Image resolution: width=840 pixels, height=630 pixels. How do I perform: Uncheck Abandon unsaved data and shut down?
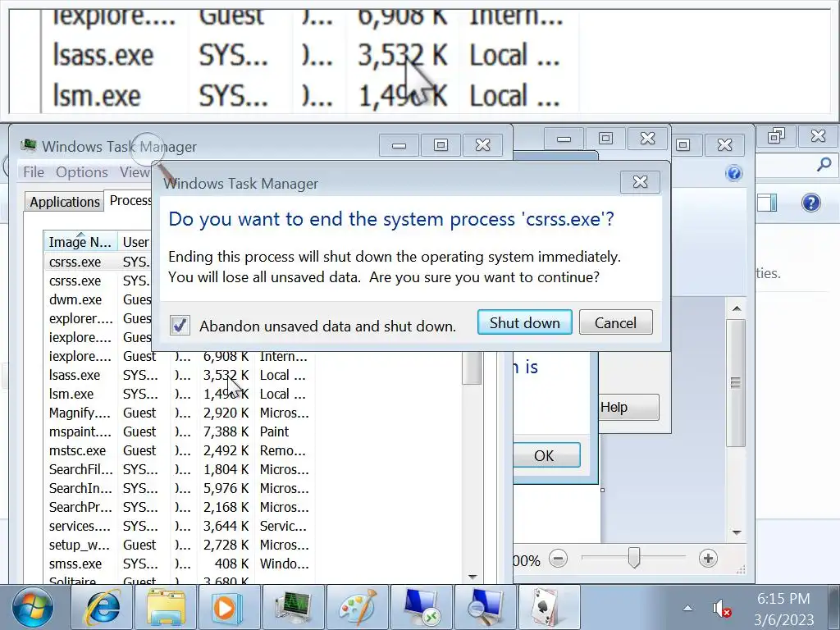pyautogui.click(x=180, y=325)
